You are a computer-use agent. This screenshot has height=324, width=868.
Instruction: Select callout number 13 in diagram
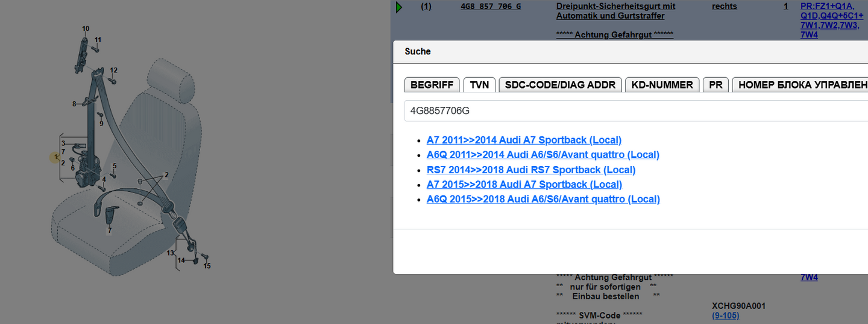[171, 253]
